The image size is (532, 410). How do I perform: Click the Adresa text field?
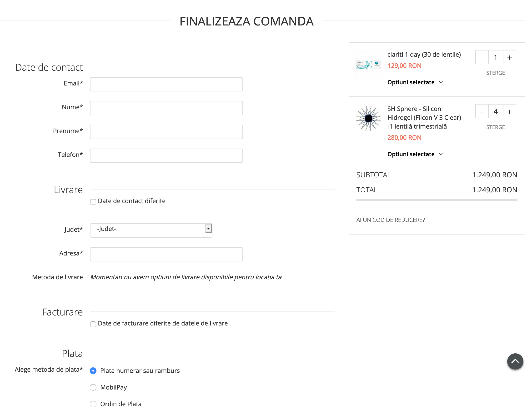(x=166, y=254)
